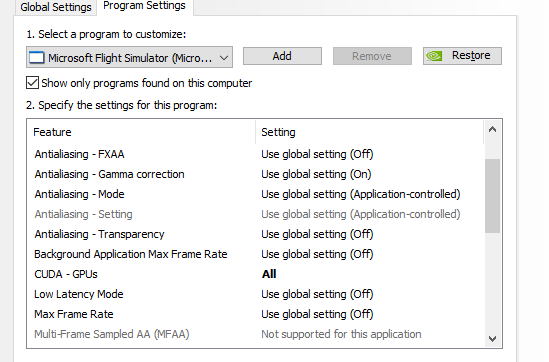Select the Program Settings tab
This screenshot has height=362, width=549.
(144, 6)
